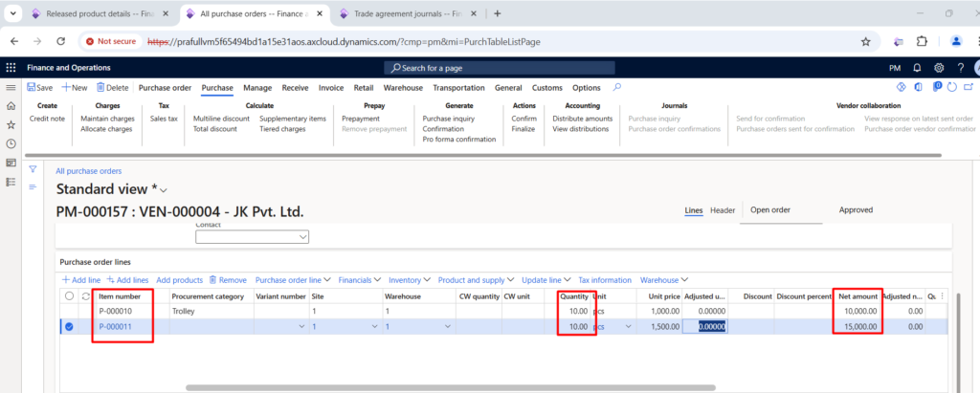
Task: Click the browser back arrow
Action: (x=14, y=41)
